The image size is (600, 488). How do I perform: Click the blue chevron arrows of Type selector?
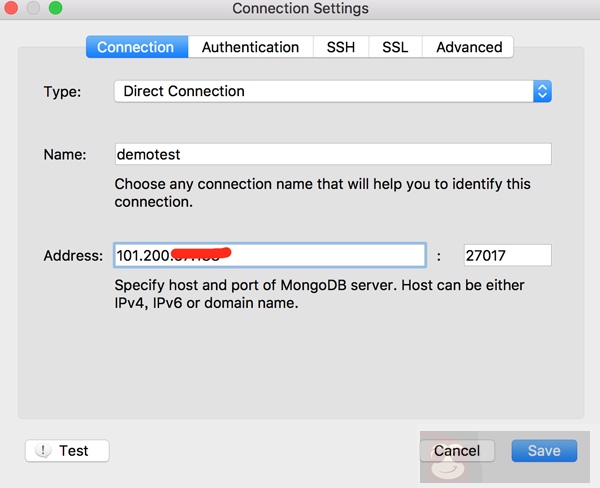542,91
